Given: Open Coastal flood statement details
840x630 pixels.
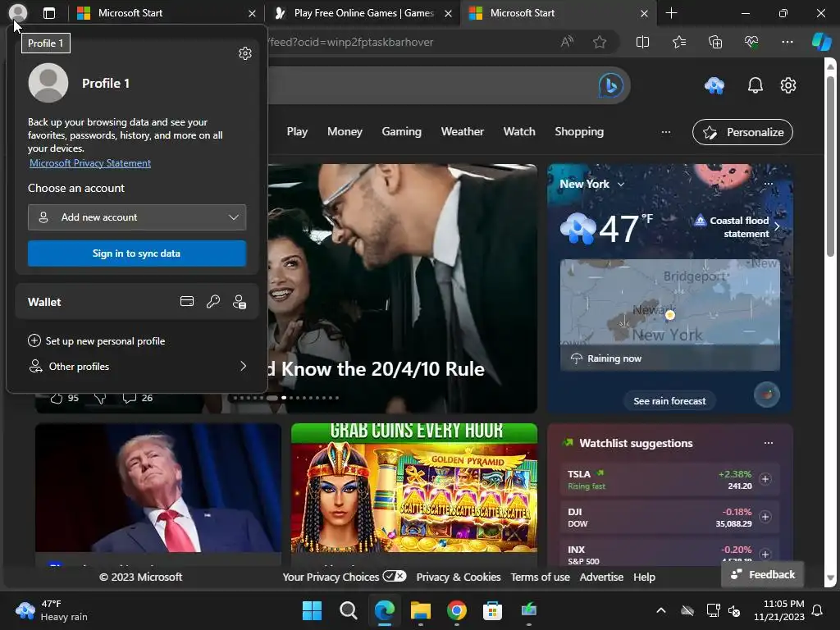Looking at the screenshot, I should [737, 227].
